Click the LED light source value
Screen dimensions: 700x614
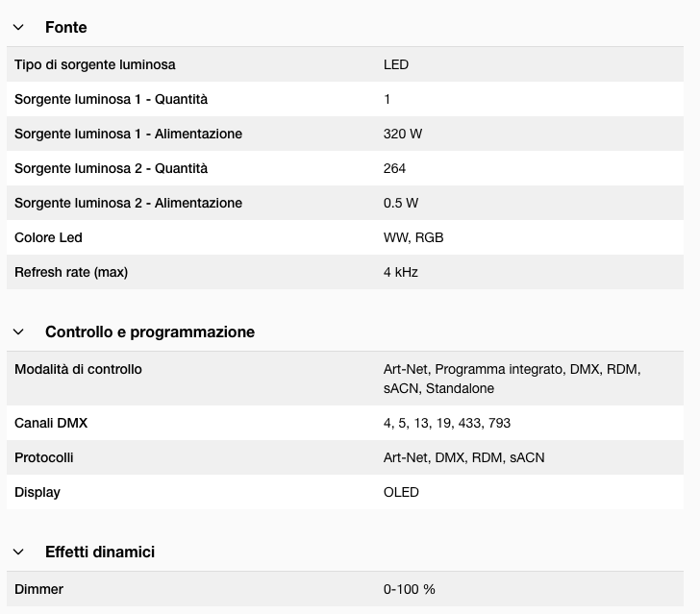tap(395, 65)
